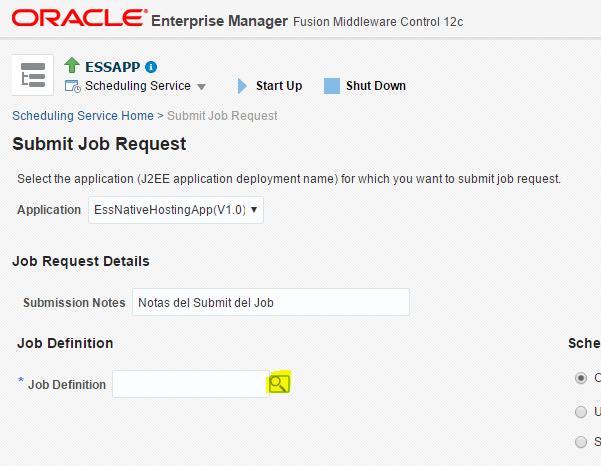Image resolution: width=601 pixels, height=466 pixels.
Task: Select the radio button labeled starting with U
Action: (581, 411)
